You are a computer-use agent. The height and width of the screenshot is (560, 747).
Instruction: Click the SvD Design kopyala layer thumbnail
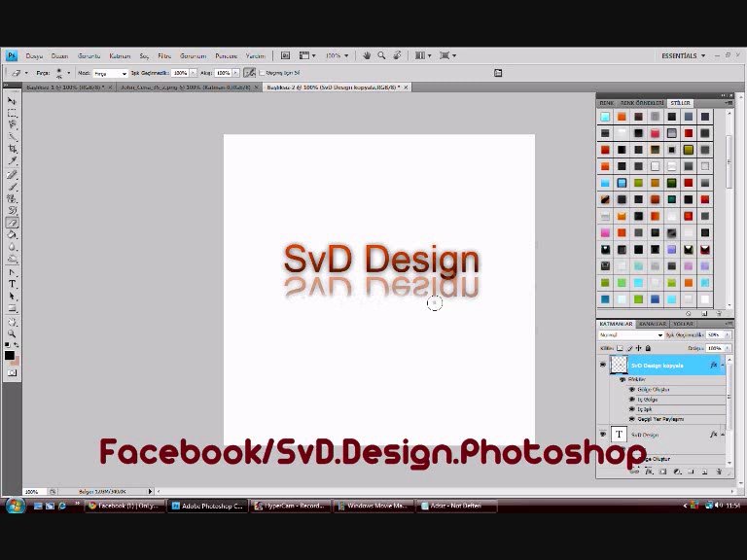(619, 366)
